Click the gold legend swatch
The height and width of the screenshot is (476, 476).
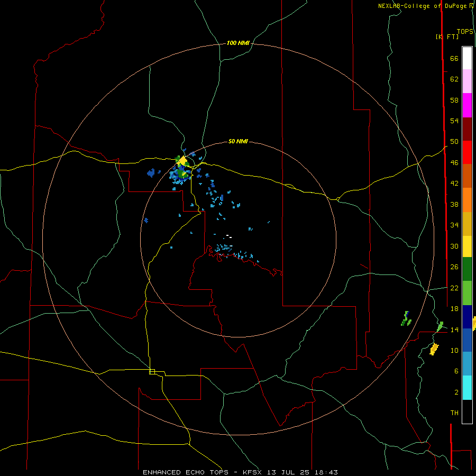point(467,224)
